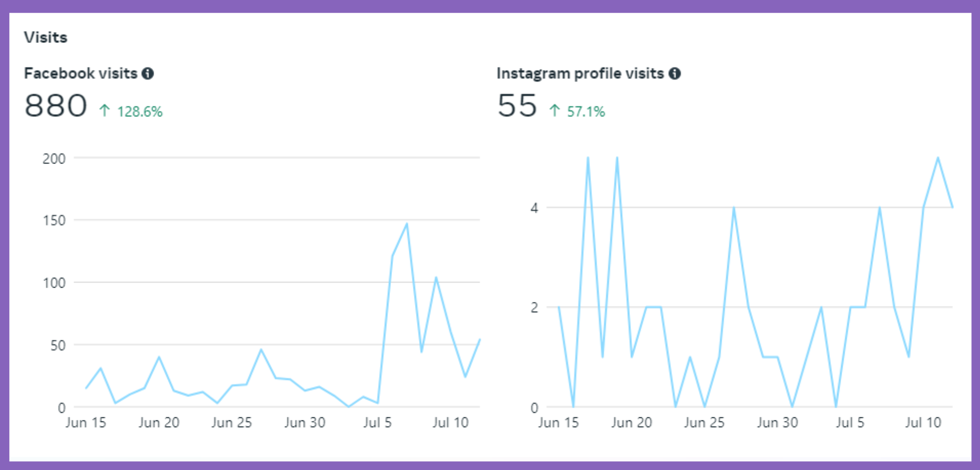This screenshot has height=470, width=980.
Task: Click the green up arrow next to 57.1%
Action: (555, 110)
